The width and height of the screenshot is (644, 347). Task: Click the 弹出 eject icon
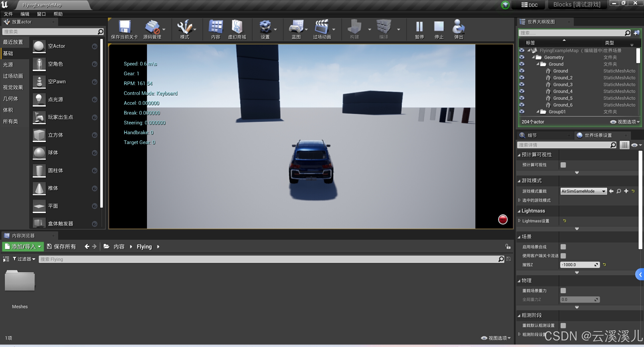click(x=458, y=27)
